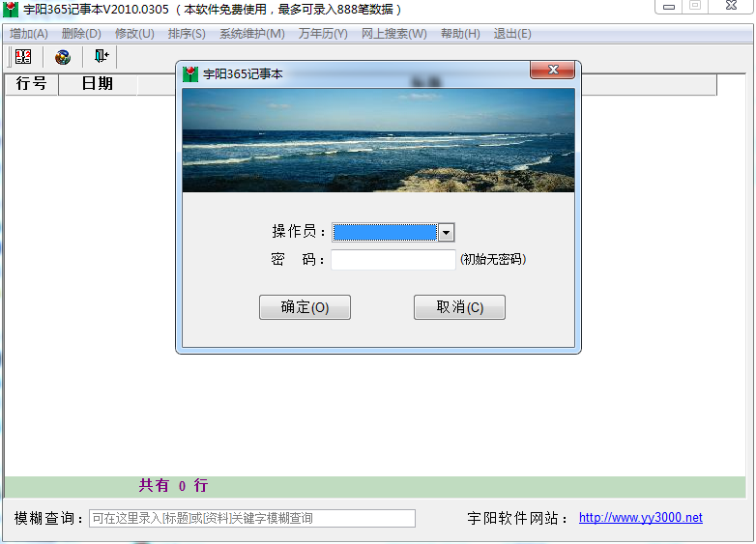This screenshot has width=756, height=544.
Task: Open the 网上搜索(W) menu
Action: (x=393, y=34)
